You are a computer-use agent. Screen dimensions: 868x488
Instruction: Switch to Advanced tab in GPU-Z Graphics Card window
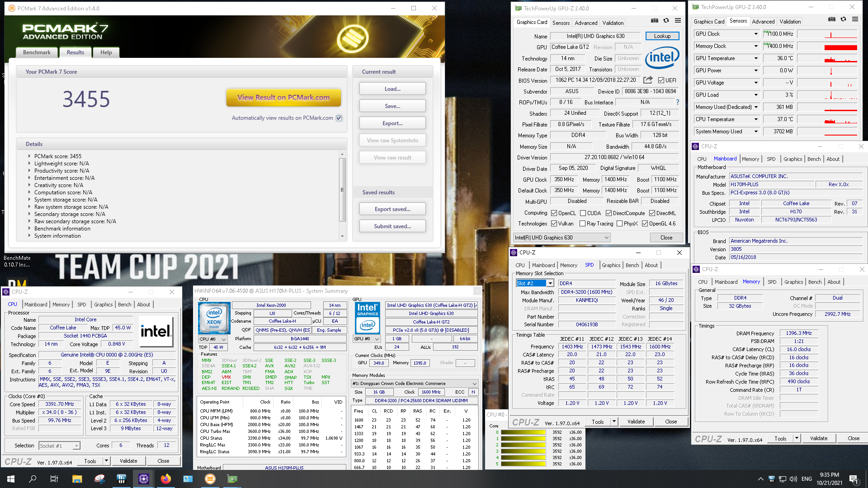coord(586,23)
